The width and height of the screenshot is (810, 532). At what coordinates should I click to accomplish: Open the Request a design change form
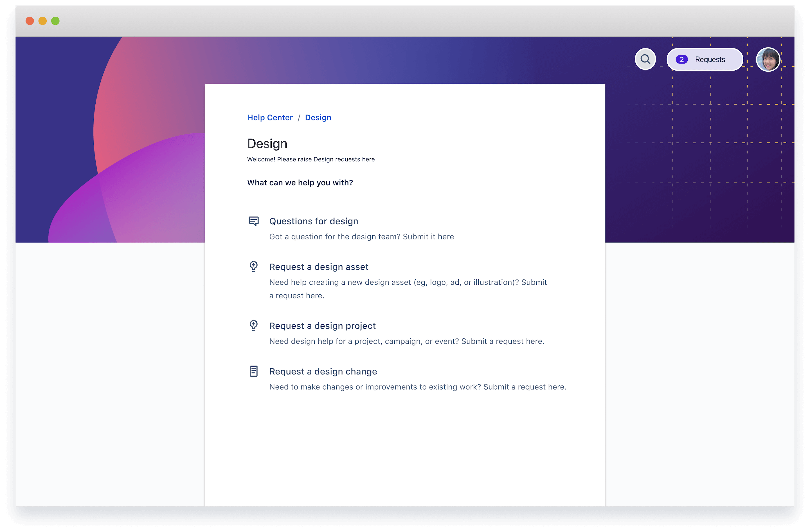coord(323,371)
